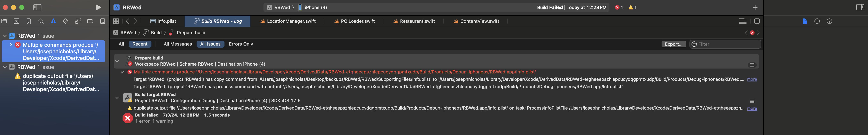
Task: Toggle the right inspector panel
Action: 860,7
